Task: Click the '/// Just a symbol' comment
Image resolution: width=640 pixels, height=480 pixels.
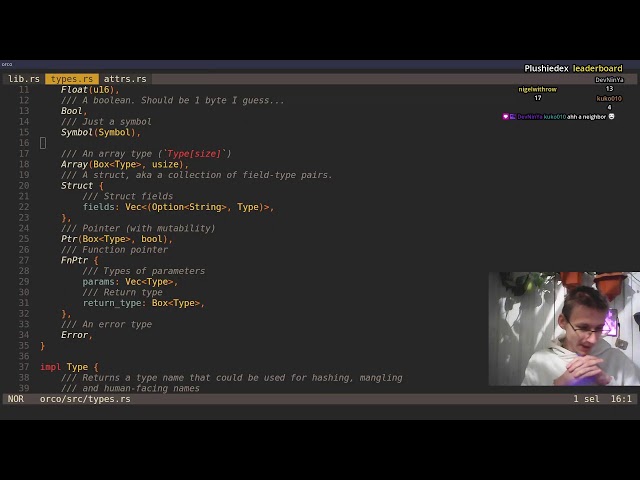Action: click(106, 122)
